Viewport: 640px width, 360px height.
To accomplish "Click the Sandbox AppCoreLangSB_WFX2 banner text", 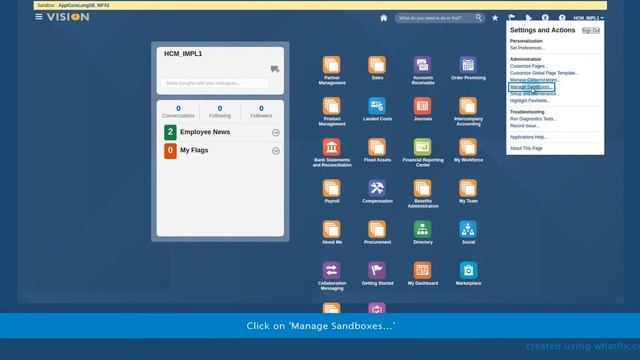I will click(x=73, y=5).
